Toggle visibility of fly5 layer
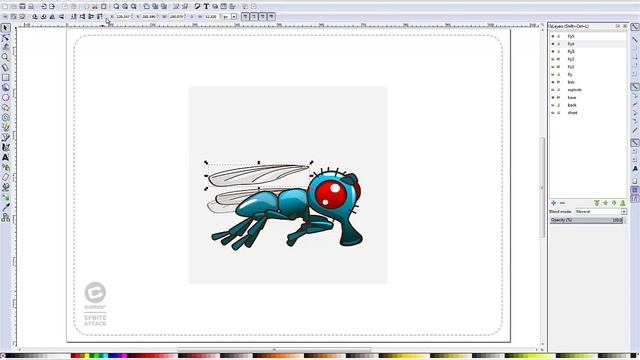This screenshot has height=360, width=640. (x=553, y=36)
